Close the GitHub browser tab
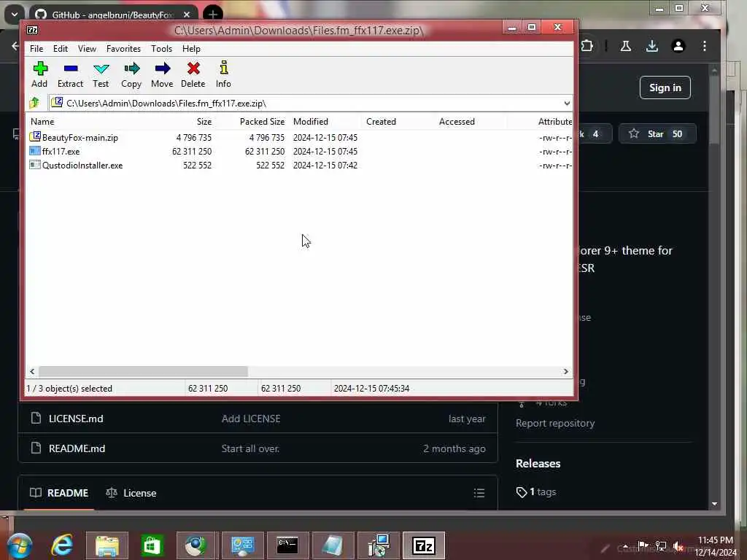 (187, 15)
